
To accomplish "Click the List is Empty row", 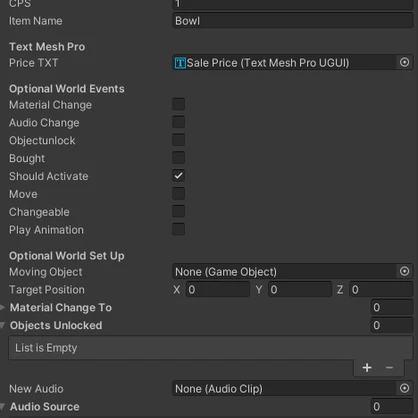I will pos(211,348).
